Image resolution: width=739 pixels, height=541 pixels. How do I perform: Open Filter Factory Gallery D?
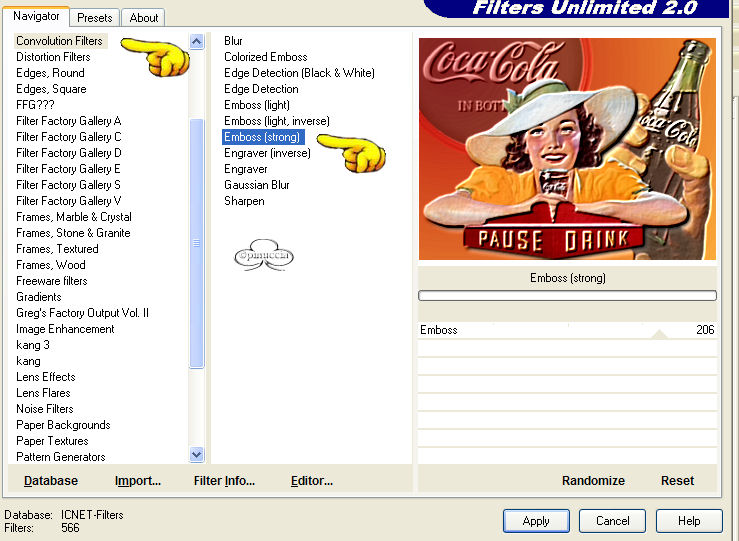(69, 153)
